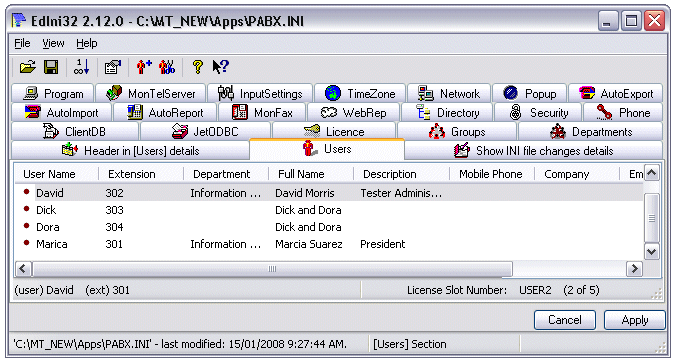Click the red bullet beside David
The width and height of the screenshot is (676, 362).
(27, 192)
